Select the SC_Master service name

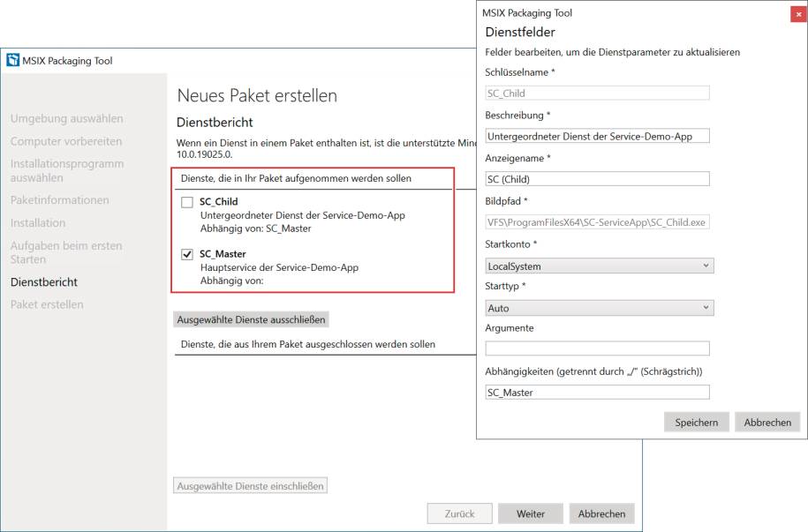(223, 254)
